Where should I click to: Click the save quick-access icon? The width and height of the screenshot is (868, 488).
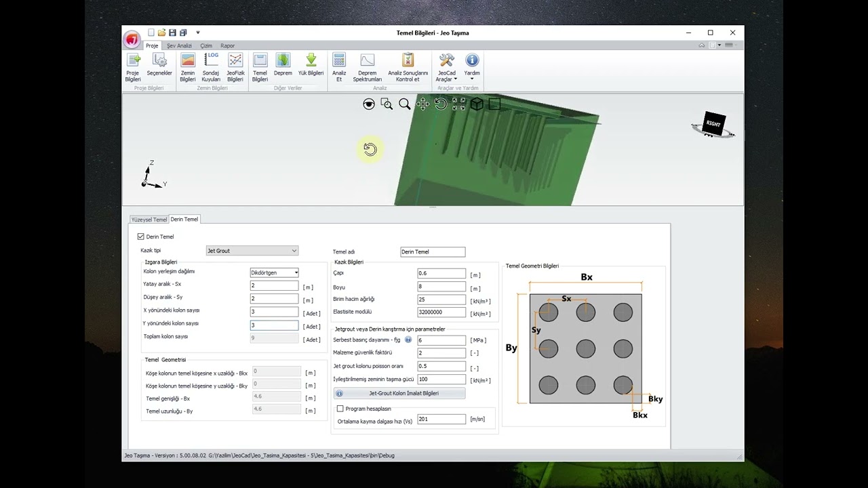[172, 33]
